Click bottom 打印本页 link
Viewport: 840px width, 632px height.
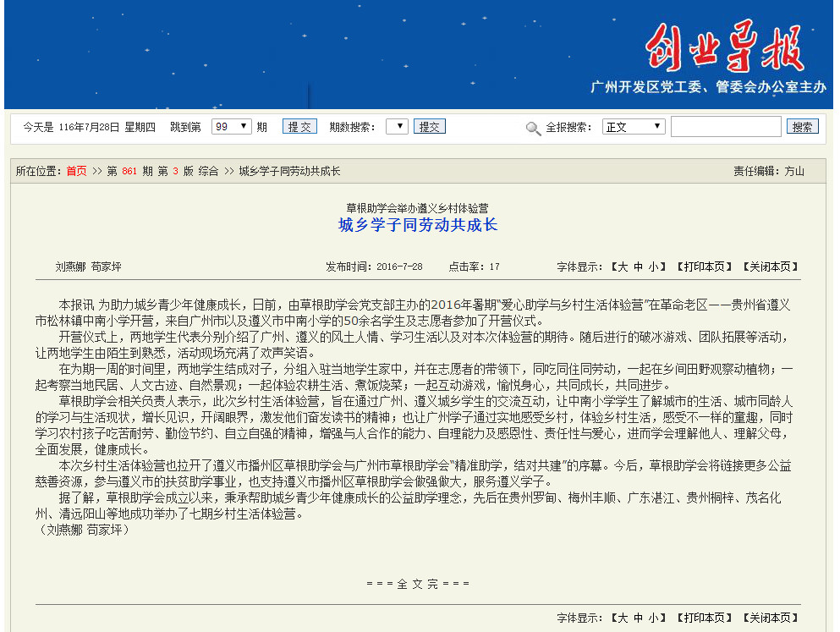point(703,618)
